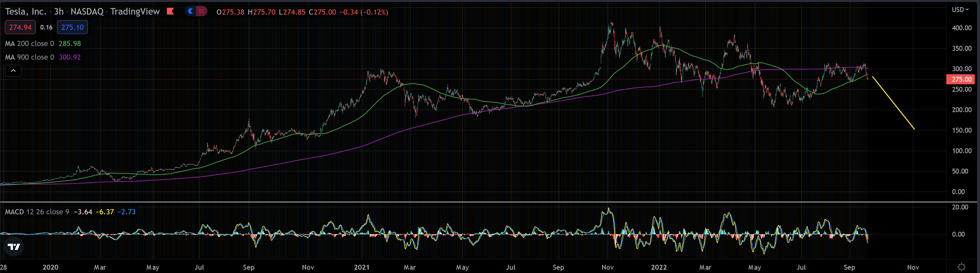Screen dimensions: 980x273
Task: Select the MA 200 close indicator legend
Action: click(x=30, y=43)
